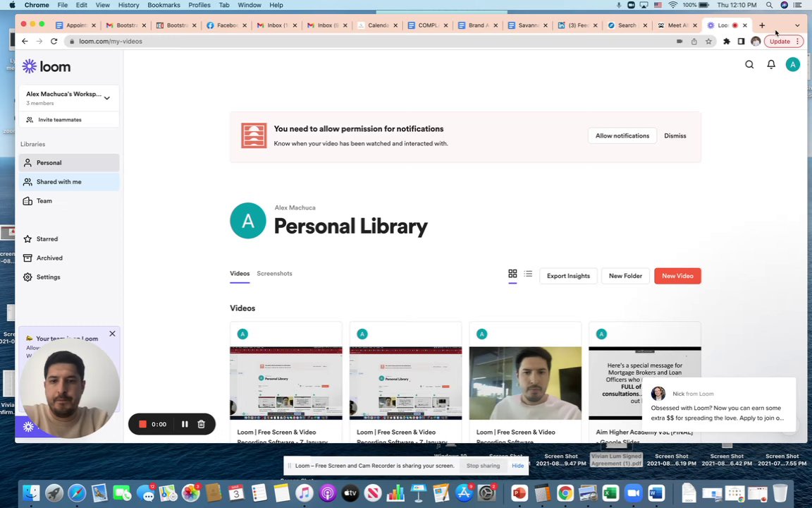Delete the recording with the trash icon
The width and height of the screenshot is (812, 508).
(202, 424)
